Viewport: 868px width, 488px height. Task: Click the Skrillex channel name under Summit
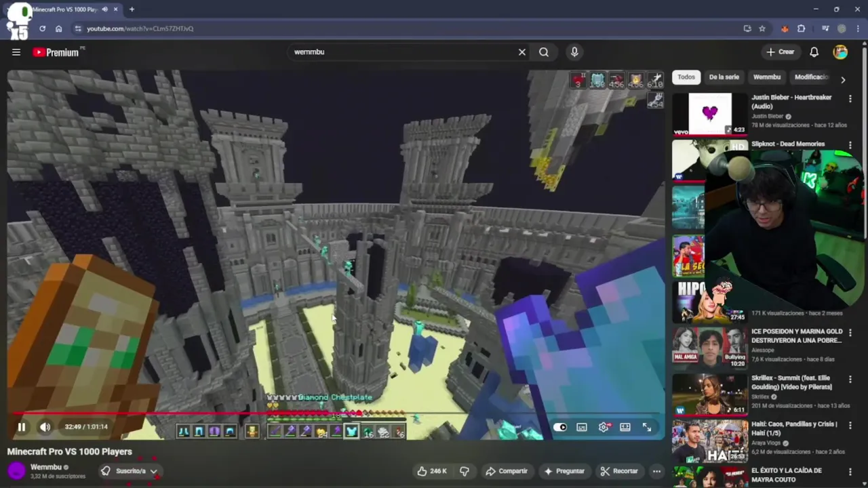(x=760, y=396)
